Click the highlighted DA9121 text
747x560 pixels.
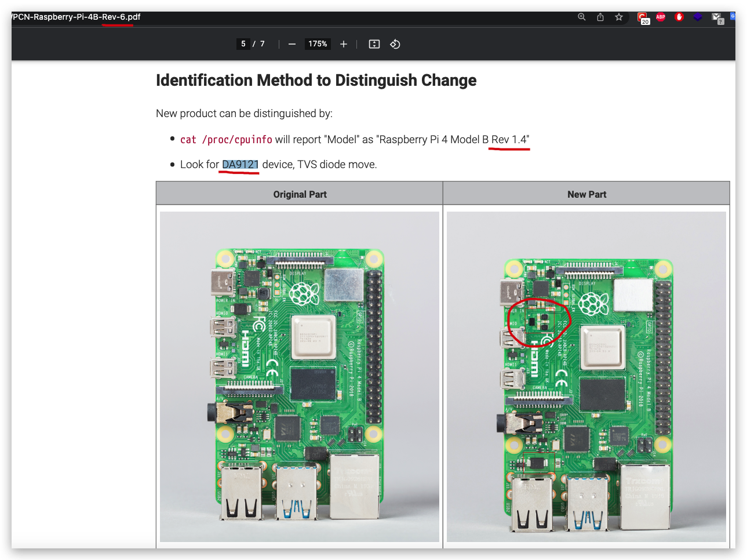(x=241, y=165)
